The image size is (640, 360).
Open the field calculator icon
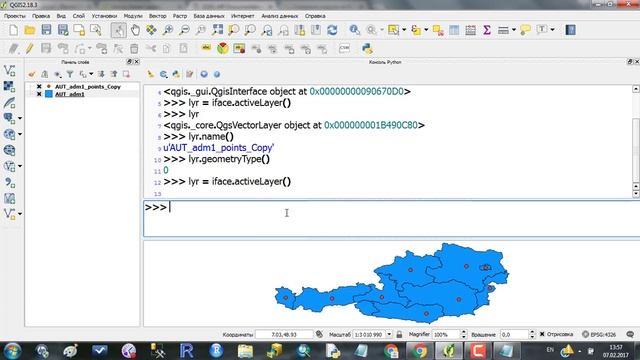pyautogui.click(x=470, y=30)
